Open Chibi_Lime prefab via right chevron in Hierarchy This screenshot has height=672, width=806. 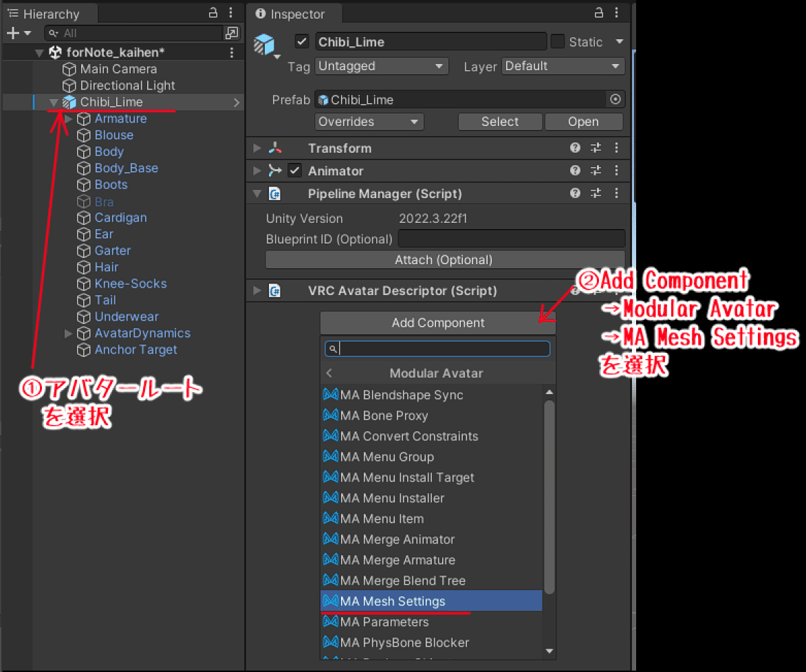coord(237,102)
